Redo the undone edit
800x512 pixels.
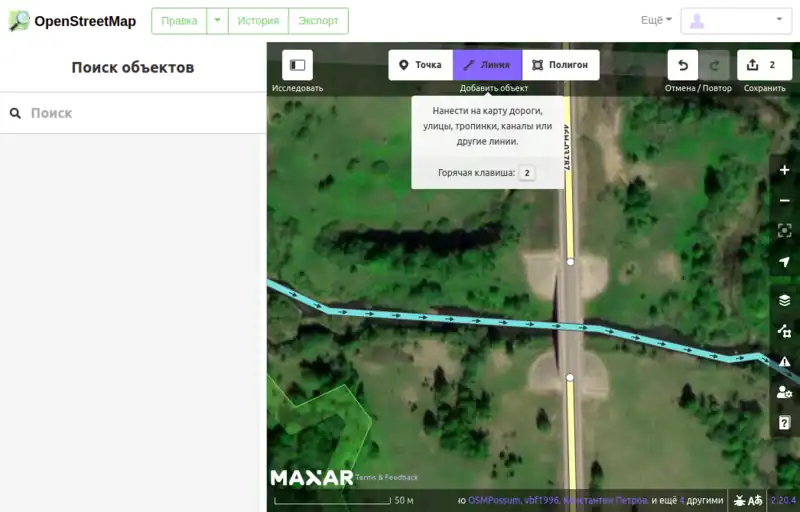(714, 65)
